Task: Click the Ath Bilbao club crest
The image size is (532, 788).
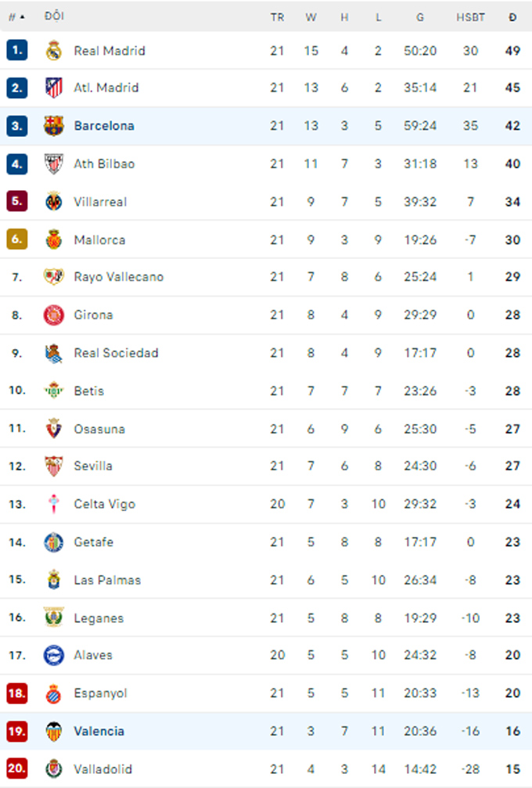Action: click(x=54, y=164)
